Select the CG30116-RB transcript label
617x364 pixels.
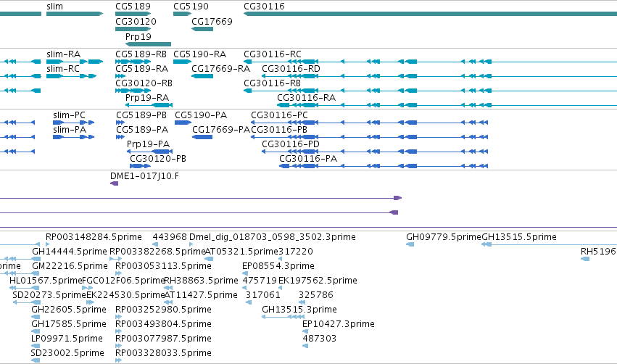(x=272, y=83)
